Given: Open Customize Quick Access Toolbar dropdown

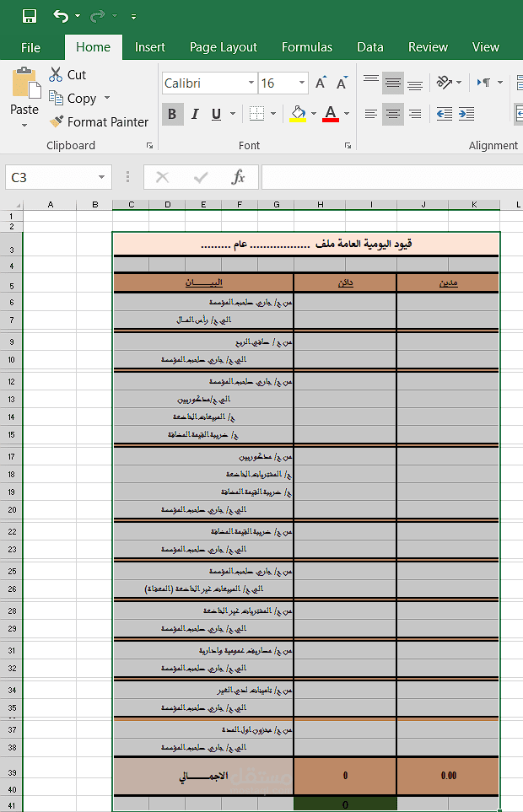Looking at the screenshot, I should [133, 17].
